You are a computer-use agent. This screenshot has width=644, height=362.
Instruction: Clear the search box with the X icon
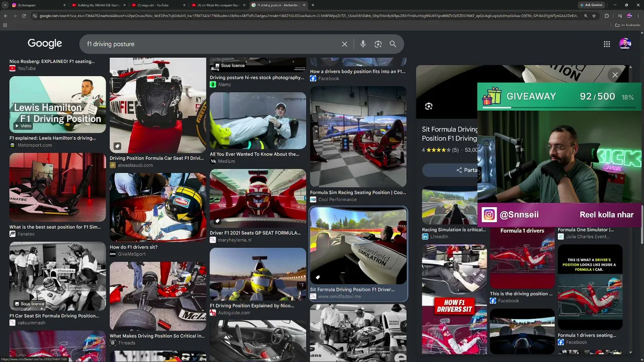click(345, 44)
